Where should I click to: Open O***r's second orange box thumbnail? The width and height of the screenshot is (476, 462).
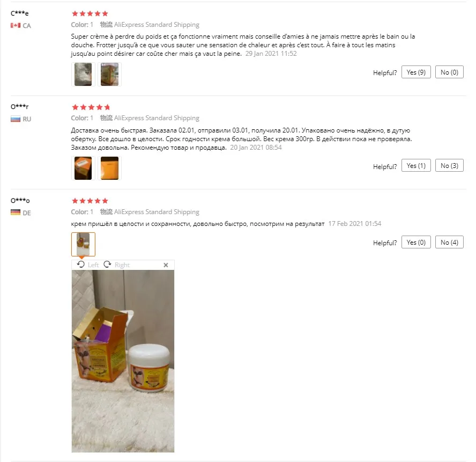click(109, 168)
